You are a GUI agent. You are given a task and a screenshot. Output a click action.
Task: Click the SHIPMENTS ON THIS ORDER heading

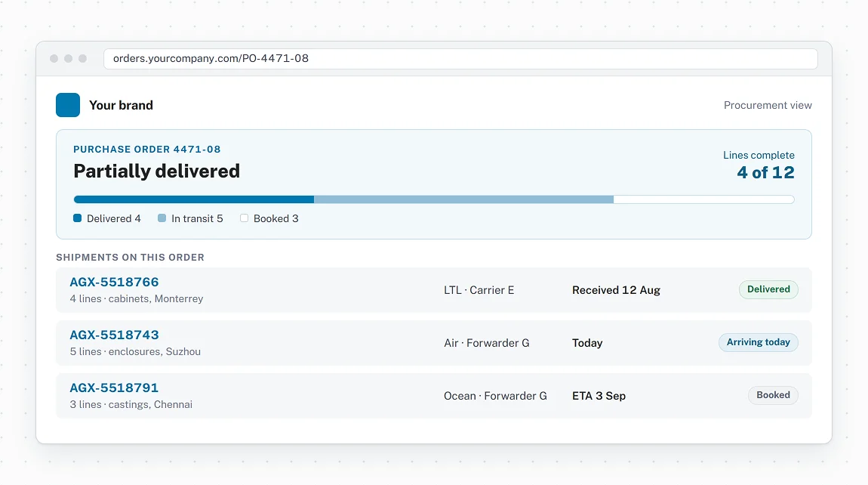coord(130,258)
